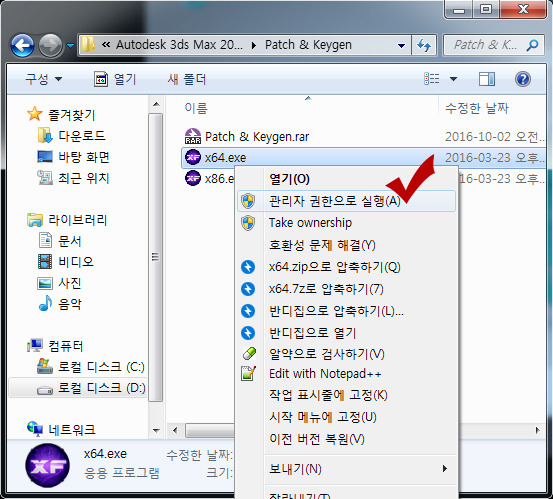Click the horizontal scrollbar left arrow
Screen dimensions: 553x499
point(175,430)
